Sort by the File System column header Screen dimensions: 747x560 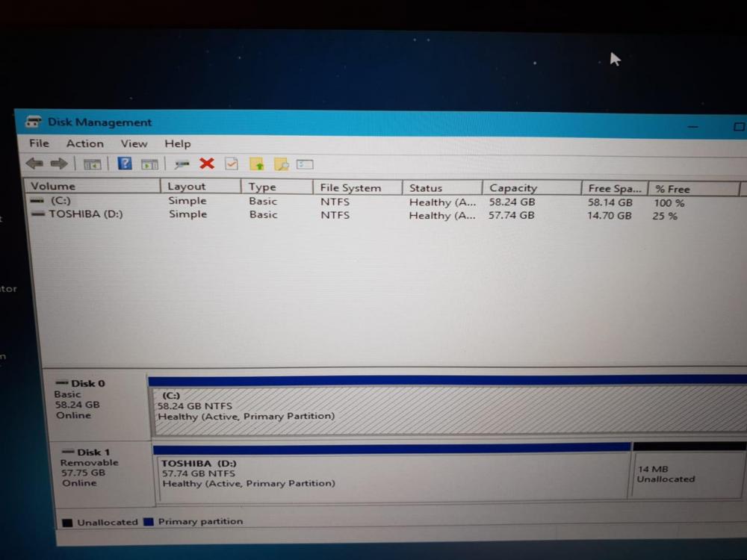[358, 187]
